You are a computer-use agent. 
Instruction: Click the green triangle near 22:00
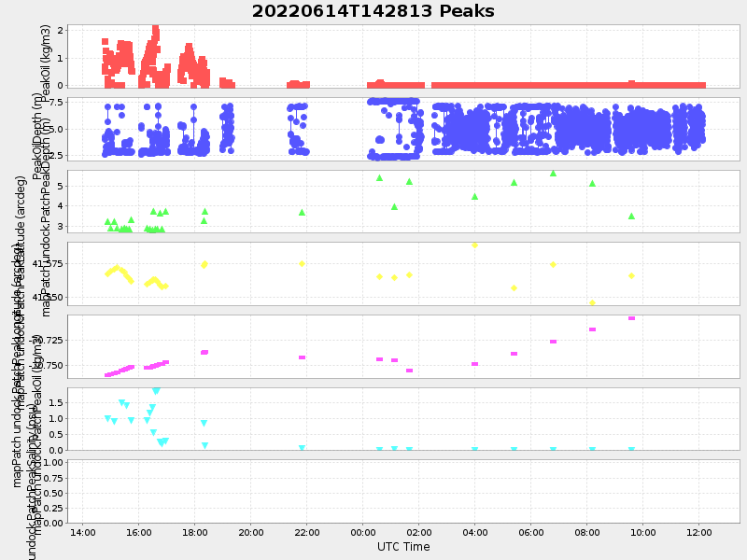pyautogui.click(x=302, y=213)
